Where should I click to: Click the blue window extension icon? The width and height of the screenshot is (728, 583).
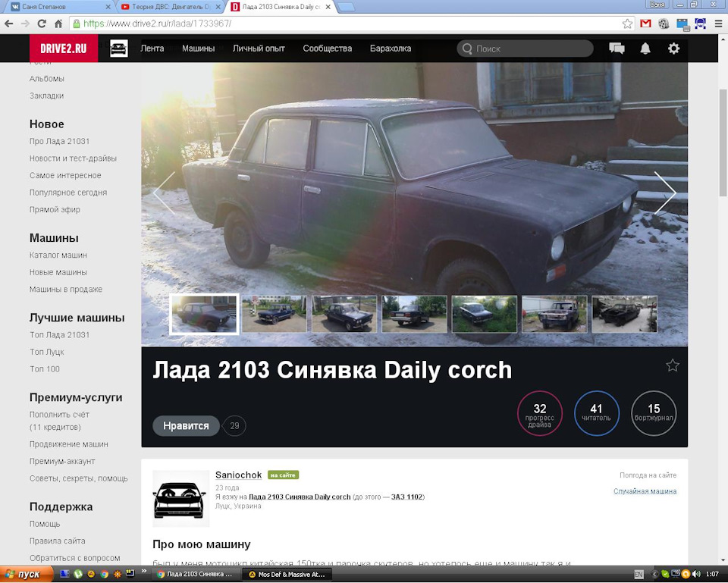click(x=682, y=24)
